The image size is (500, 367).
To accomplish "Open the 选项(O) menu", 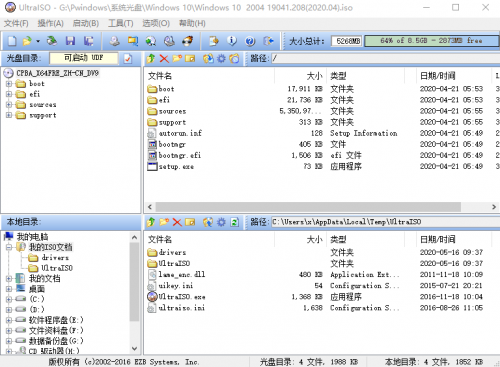I will 156,23.
